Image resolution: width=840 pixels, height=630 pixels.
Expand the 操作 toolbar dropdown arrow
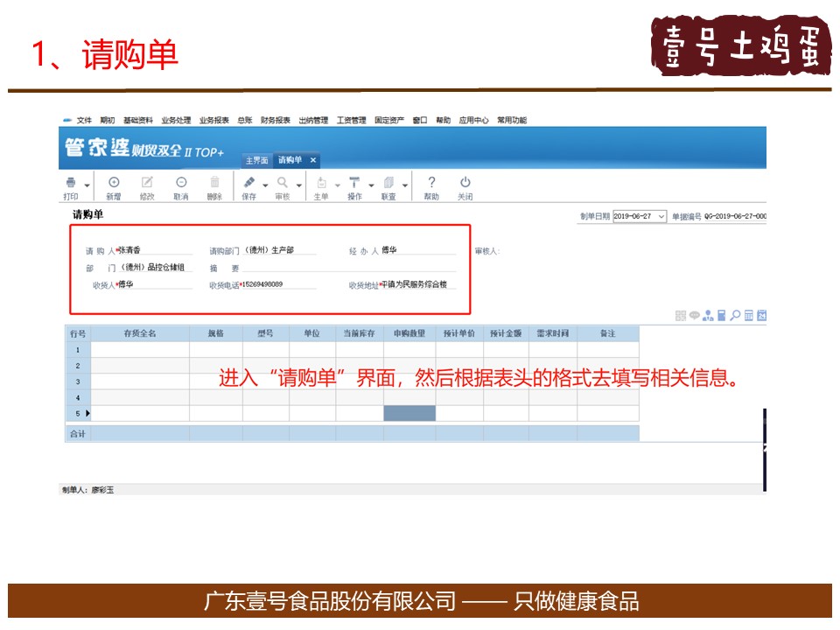coord(371,185)
